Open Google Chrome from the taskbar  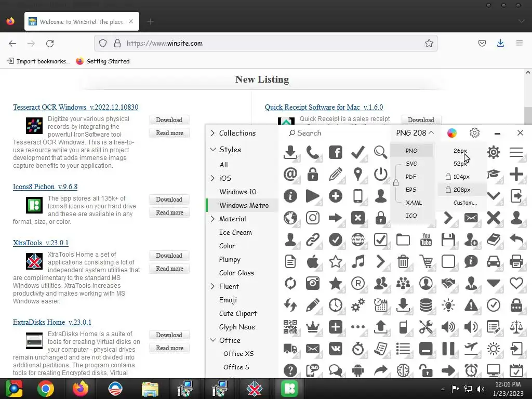46,389
